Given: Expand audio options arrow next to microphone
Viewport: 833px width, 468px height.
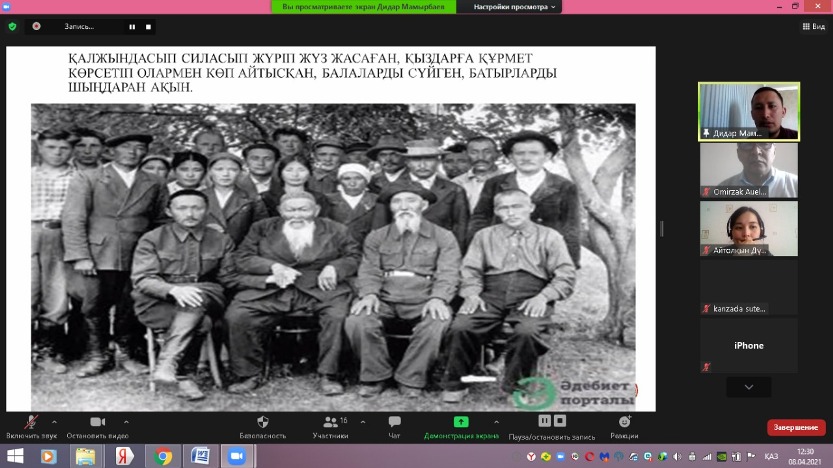Looking at the screenshot, I should (54, 421).
